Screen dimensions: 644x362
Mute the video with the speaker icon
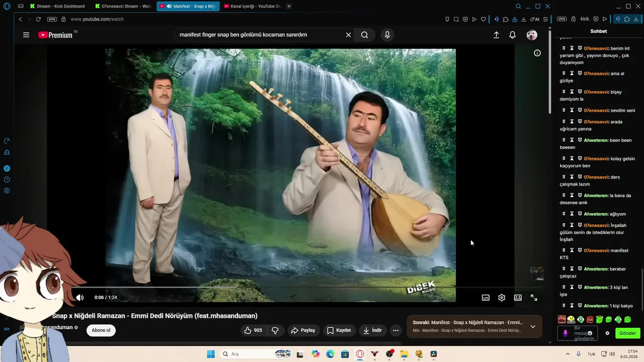point(80,298)
